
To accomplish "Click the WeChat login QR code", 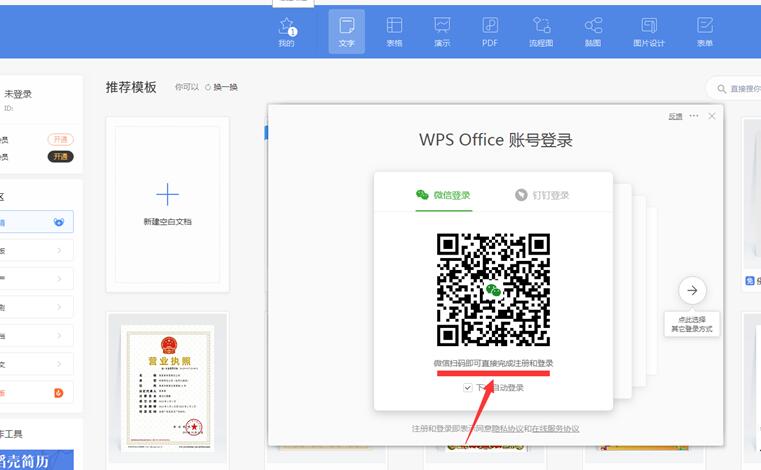I will 493,289.
